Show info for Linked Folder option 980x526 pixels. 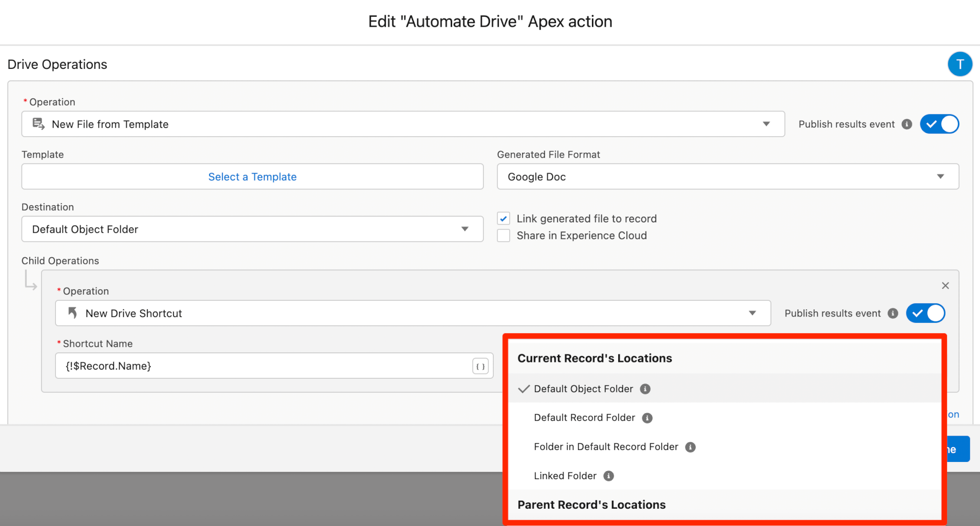609,476
